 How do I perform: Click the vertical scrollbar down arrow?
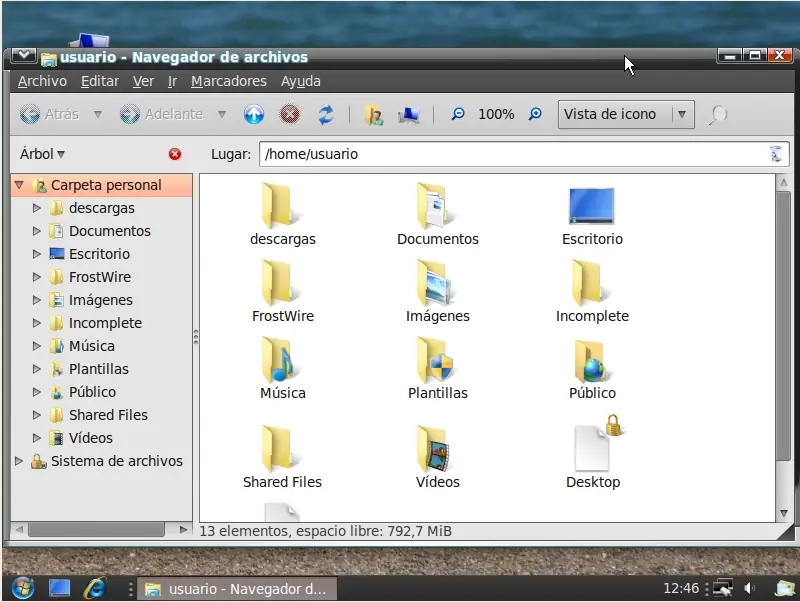(784, 514)
